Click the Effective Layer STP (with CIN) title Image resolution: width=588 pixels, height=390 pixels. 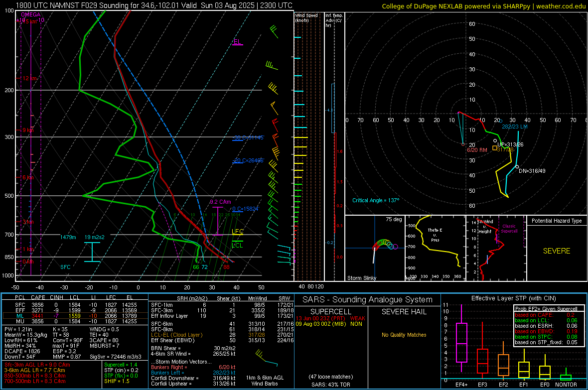coord(513,298)
